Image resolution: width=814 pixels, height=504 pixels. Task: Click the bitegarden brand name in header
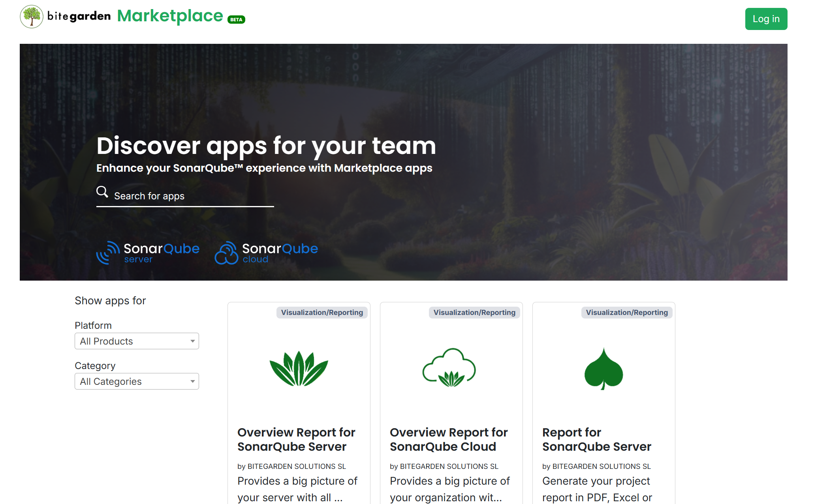(x=78, y=16)
